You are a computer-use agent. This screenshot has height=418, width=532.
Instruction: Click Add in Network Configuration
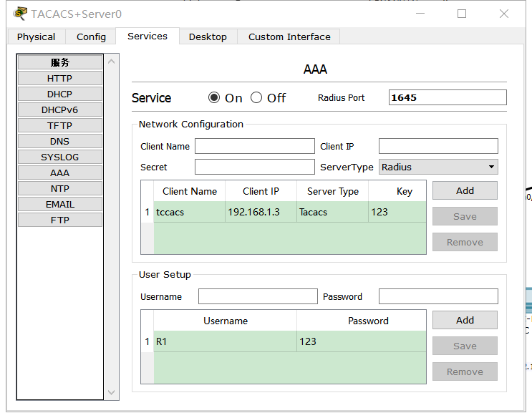point(465,190)
